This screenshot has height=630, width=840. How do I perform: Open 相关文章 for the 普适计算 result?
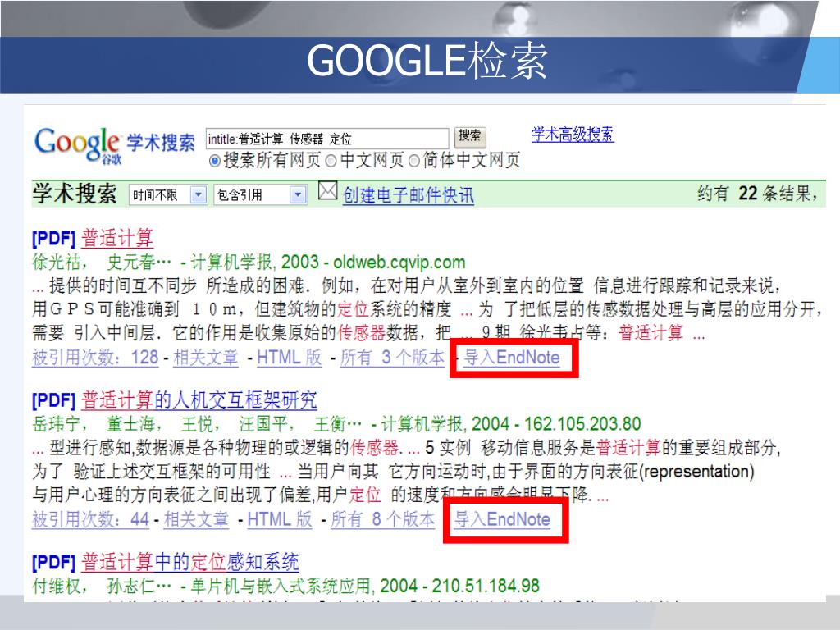[x=206, y=358]
